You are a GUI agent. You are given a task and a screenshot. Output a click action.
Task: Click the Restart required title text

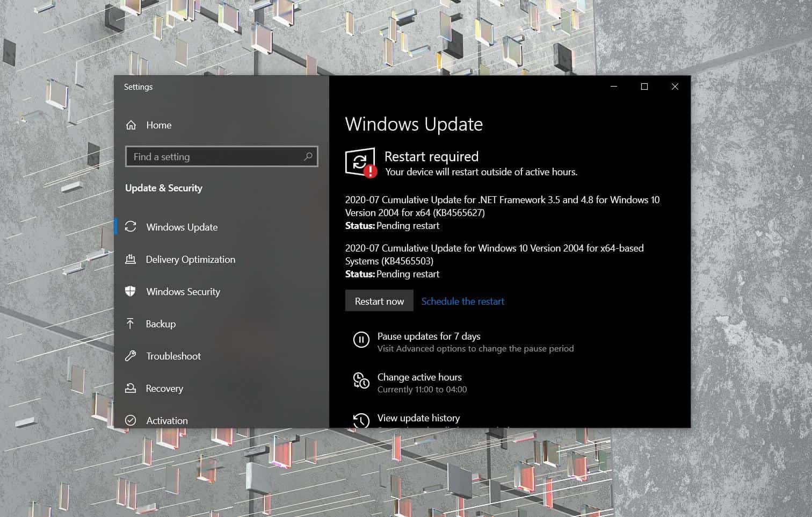coord(431,156)
